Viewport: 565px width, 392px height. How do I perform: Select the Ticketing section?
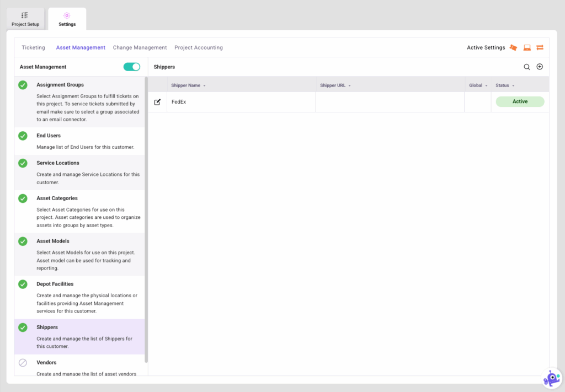coord(33,47)
